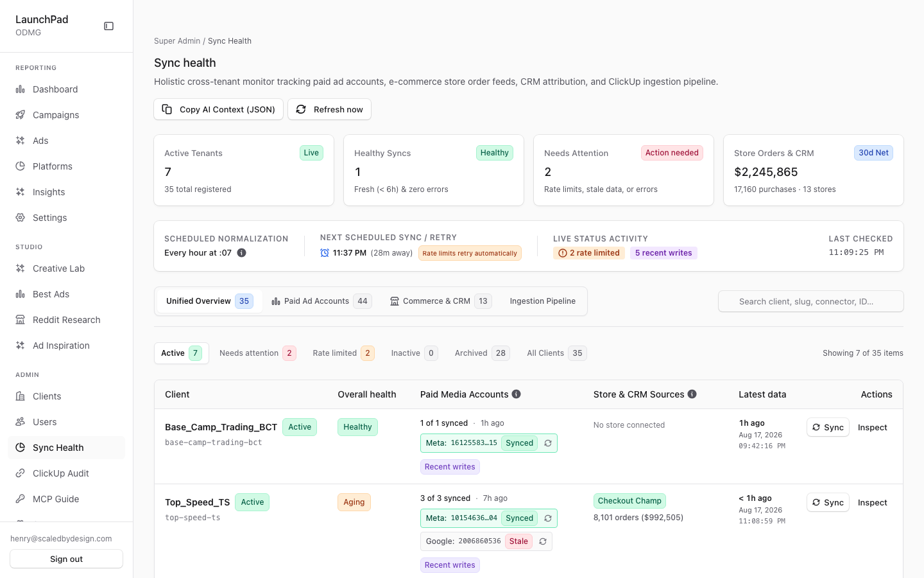Click the MCP Guide key icon

point(21,499)
